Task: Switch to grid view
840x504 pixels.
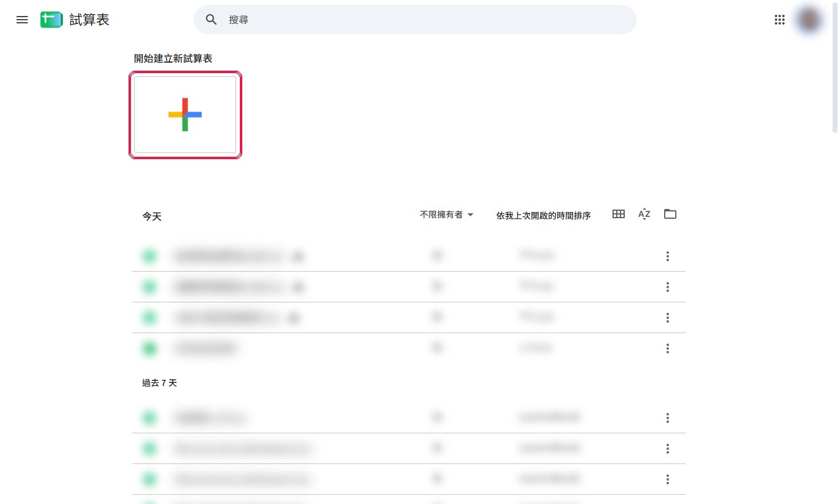Action: pos(619,214)
